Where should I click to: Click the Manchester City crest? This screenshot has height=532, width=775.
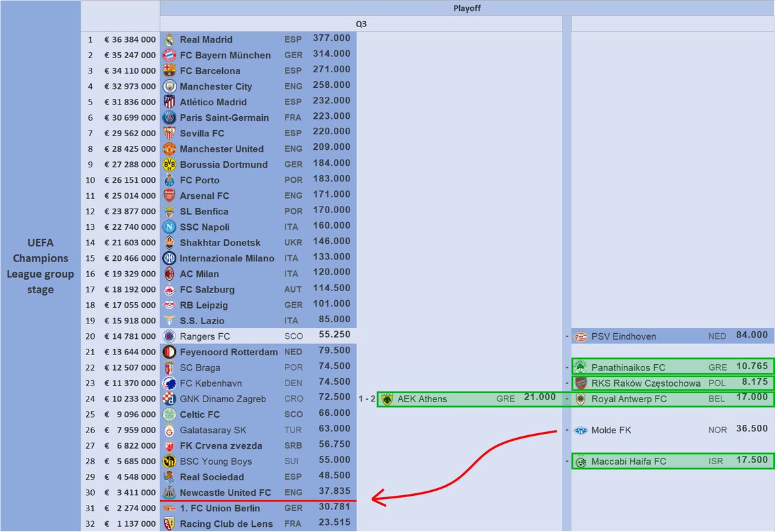pos(169,86)
